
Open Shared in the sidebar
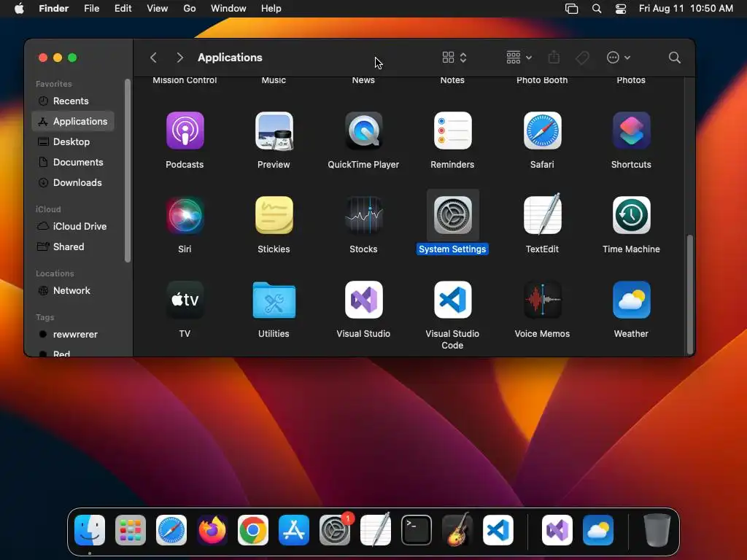[73, 247]
